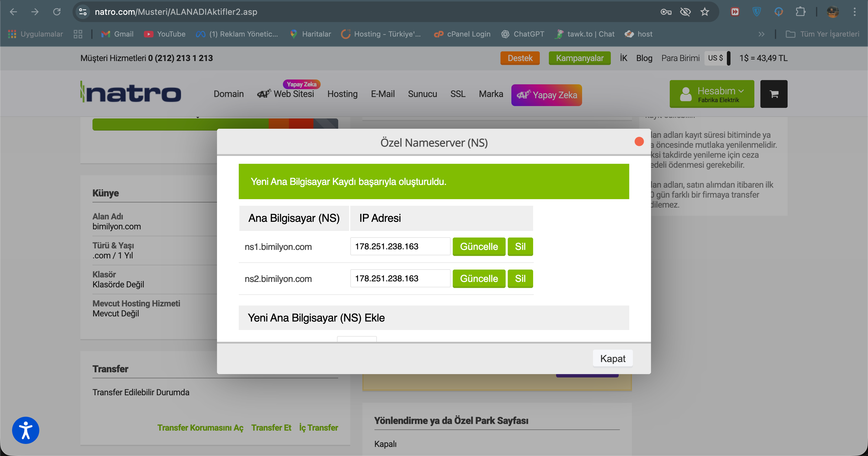868x456 pixels.
Task: Bookmark this page with the star icon
Action: click(x=704, y=12)
